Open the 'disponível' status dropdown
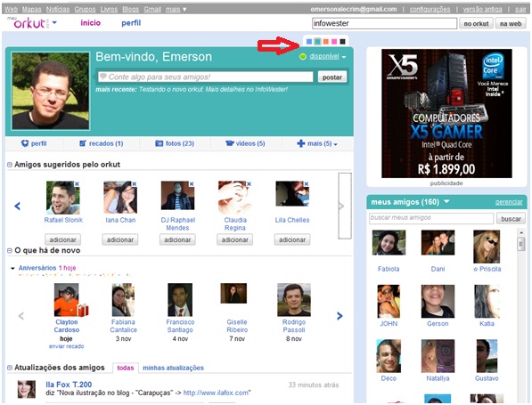The height and width of the screenshot is (405, 532). click(x=344, y=57)
